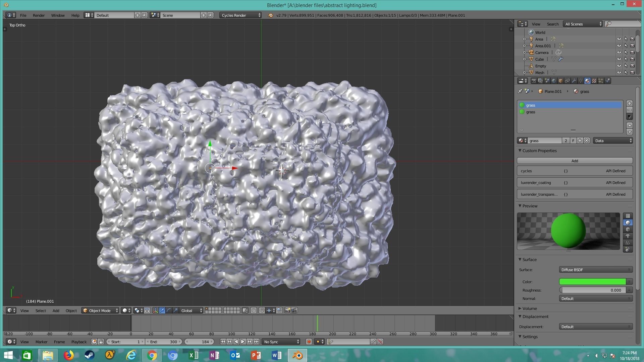Open the timeline Playback menu
Screen dimensions: 644x362
79,342
